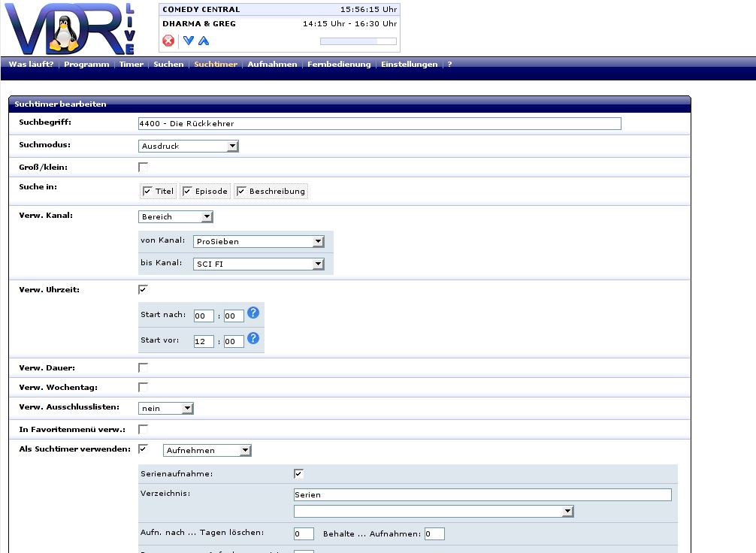This screenshot has height=553, width=756.
Task: Disable the Verw. Uhrzeit checkbox
Action: tap(144, 289)
